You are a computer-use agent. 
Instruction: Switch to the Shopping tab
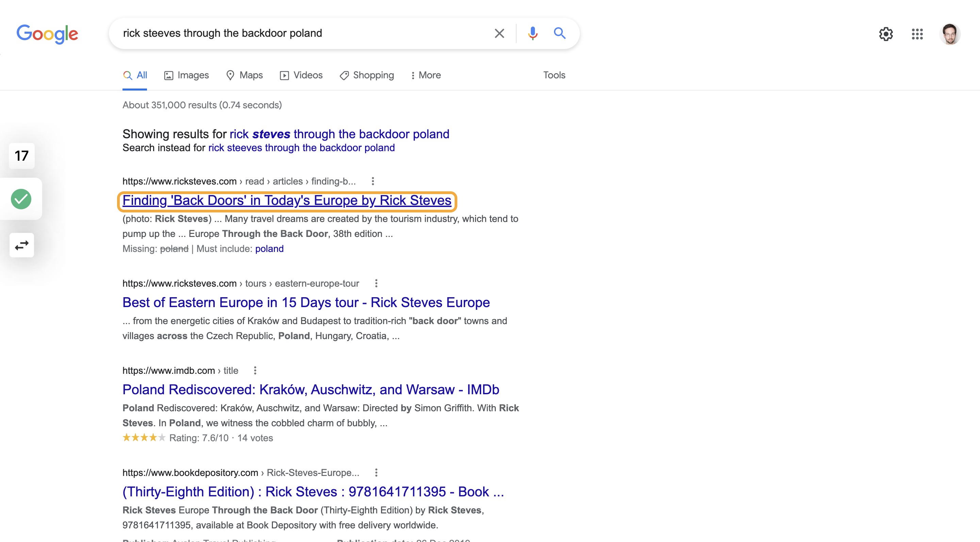tap(367, 75)
